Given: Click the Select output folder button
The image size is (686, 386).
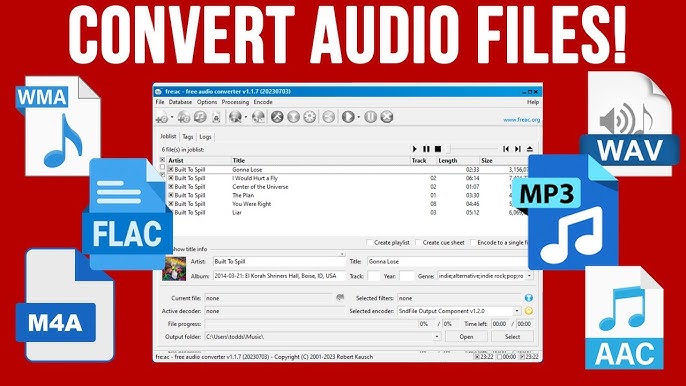Looking at the screenshot, I should pyautogui.click(x=512, y=337).
